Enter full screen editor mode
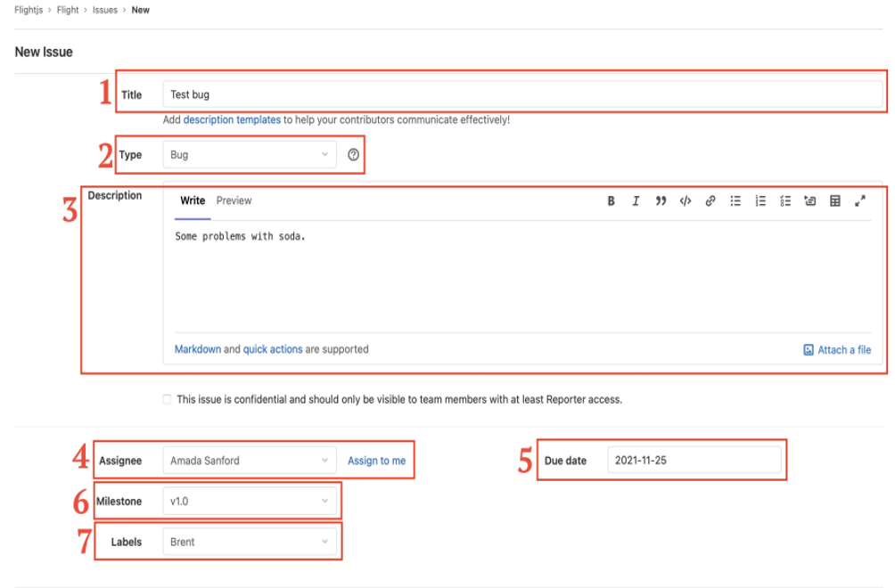The width and height of the screenshot is (895, 588). [x=860, y=200]
